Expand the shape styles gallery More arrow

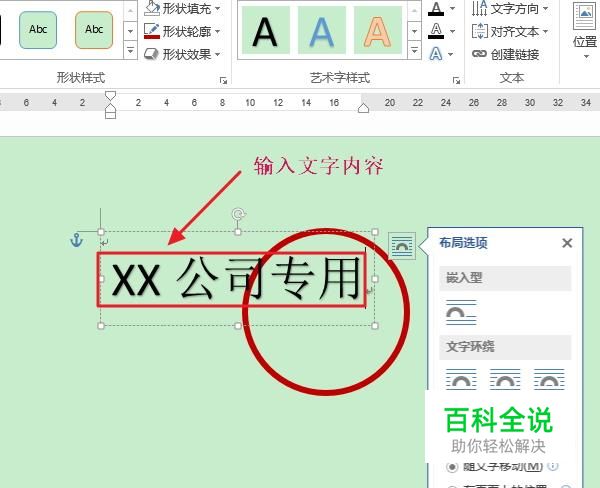point(130,50)
